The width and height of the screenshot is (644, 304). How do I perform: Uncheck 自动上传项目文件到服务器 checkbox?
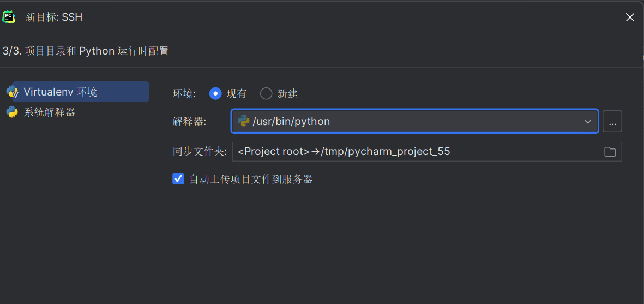[178, 179]
